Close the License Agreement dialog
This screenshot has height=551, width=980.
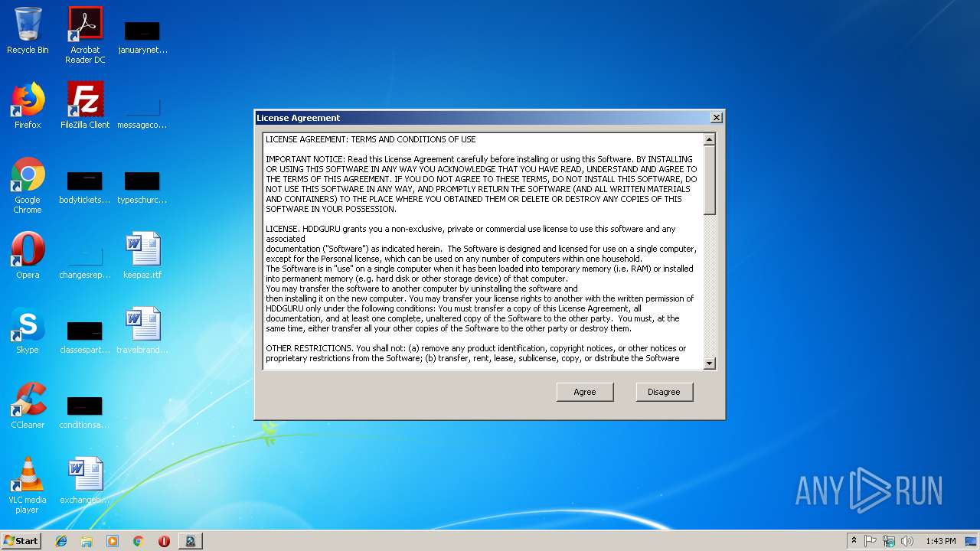click(716, 118)
